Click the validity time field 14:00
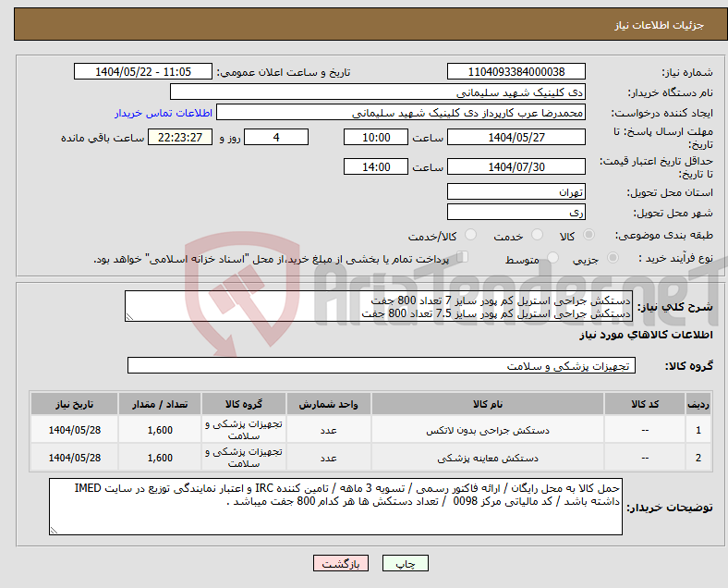Screen dimensions: 728x588 pos(376,166)
